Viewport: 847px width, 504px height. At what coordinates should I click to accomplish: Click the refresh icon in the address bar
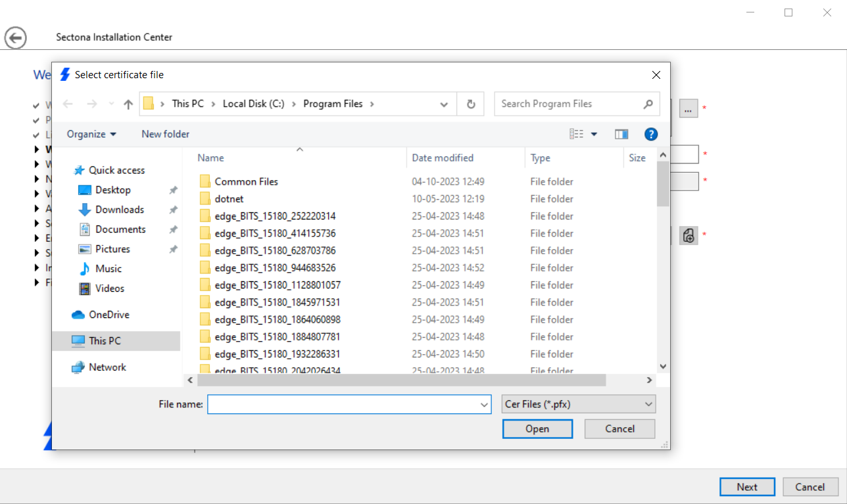(x=470, y=104)
